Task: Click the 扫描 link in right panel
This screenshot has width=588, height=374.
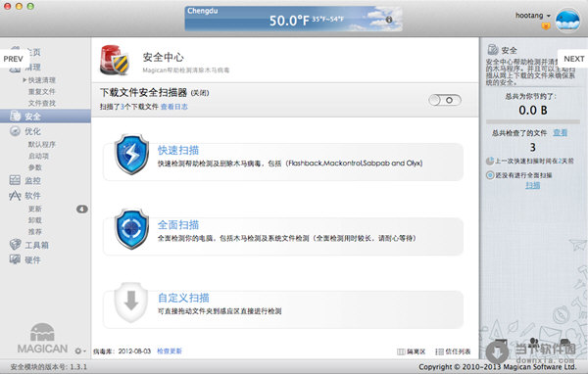Action: point(532,185)
